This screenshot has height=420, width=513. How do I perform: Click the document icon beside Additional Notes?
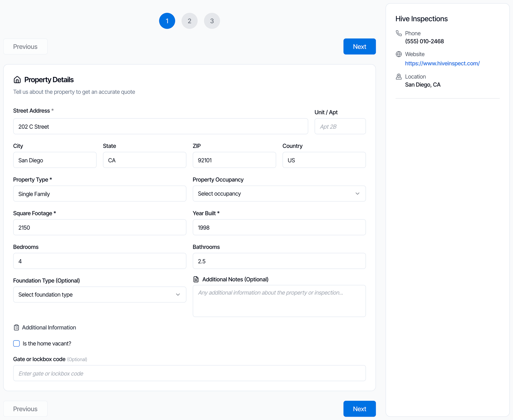click(196, 279)
